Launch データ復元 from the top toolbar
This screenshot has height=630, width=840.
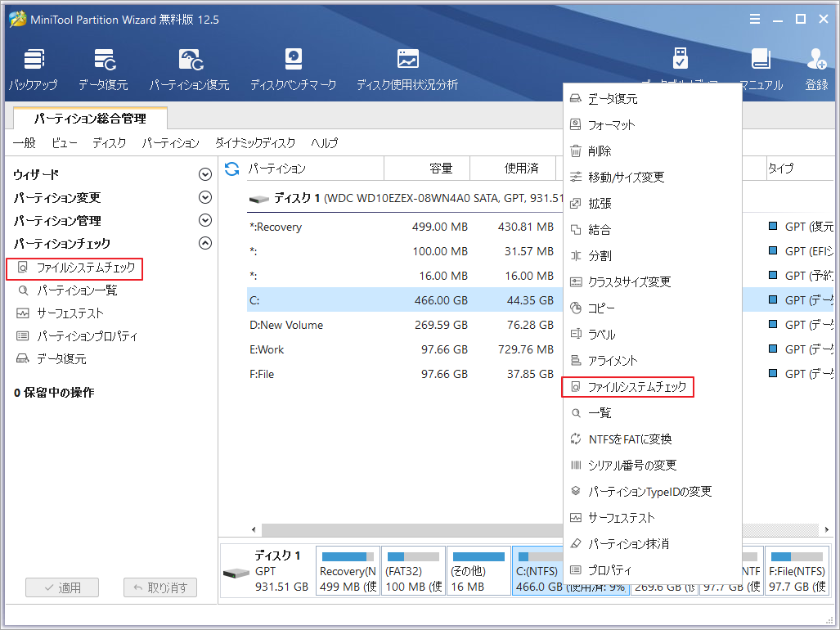tap(103, 70)
